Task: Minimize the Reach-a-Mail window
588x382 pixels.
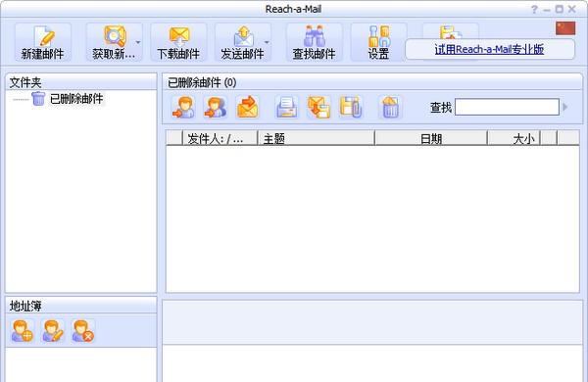Action: 547,10
